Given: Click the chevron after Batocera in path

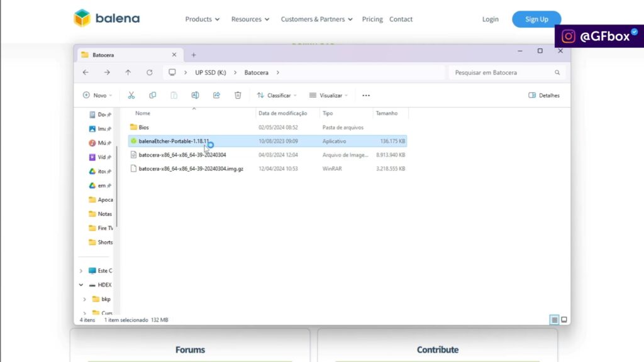Looking at the screenshot, I should (278, 73).
